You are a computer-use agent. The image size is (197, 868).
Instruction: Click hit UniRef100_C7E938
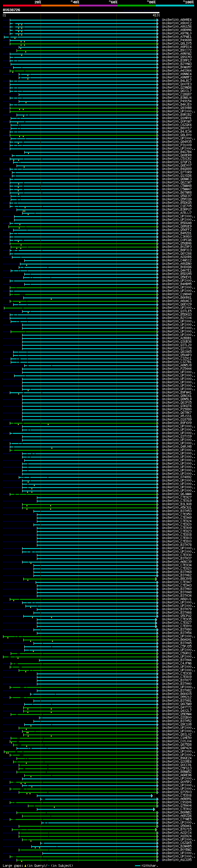pyautogui.click(x=176, y=674)
